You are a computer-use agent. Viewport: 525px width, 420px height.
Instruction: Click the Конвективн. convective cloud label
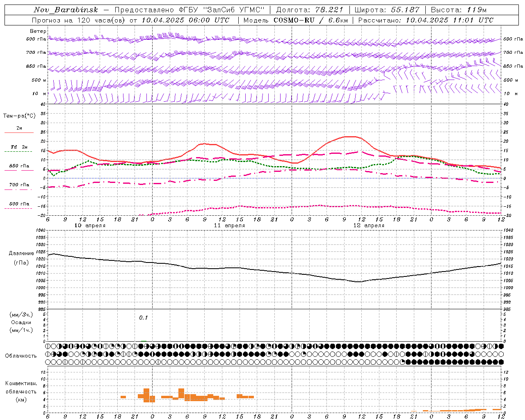tap(21, 383)
